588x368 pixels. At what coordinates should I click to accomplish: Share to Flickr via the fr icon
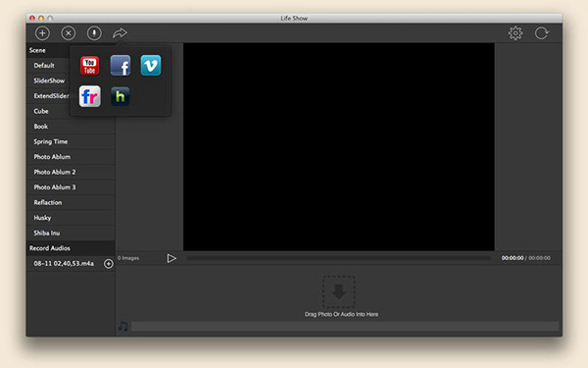coord(90,96)
